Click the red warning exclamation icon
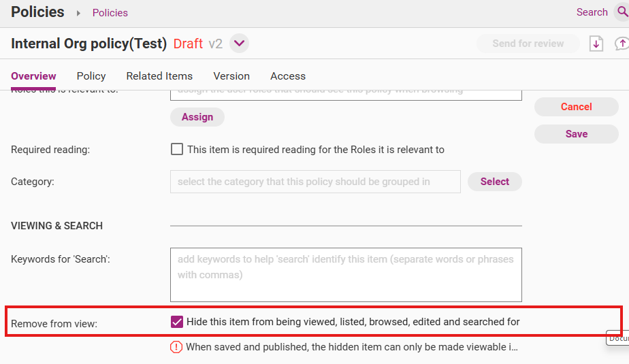The image size is (629, 364). [176, 347]
